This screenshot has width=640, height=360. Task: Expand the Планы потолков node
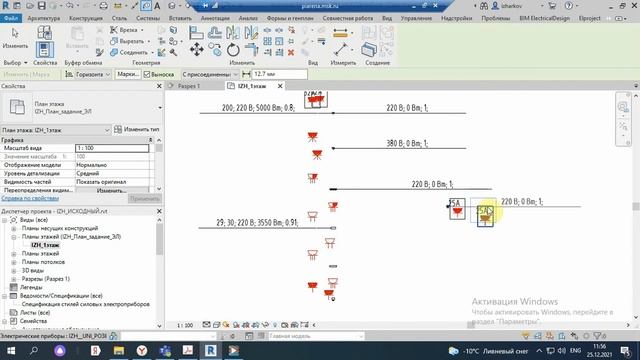click(13, 262)
